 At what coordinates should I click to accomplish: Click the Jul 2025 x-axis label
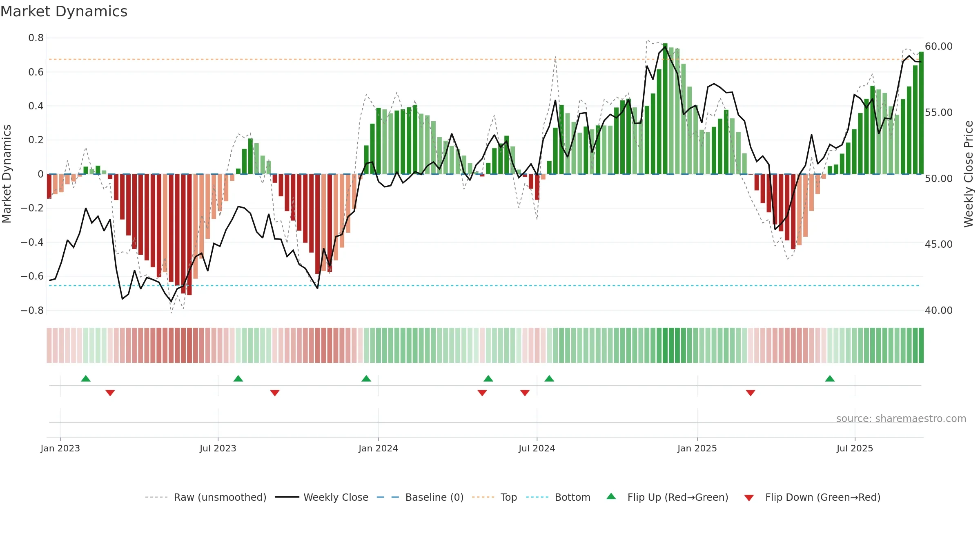(x=855, y=448)
